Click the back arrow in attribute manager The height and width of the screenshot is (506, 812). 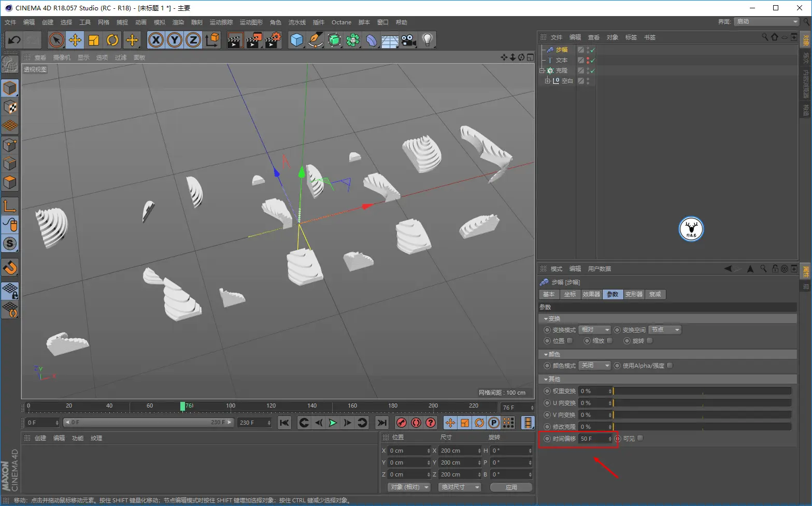point(728,269)
